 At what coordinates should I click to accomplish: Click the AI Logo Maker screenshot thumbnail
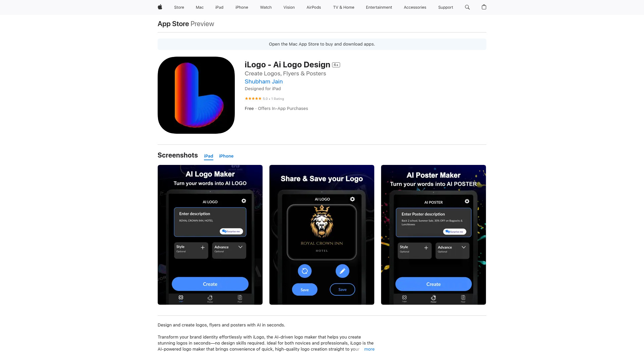[x=210, y=235]
